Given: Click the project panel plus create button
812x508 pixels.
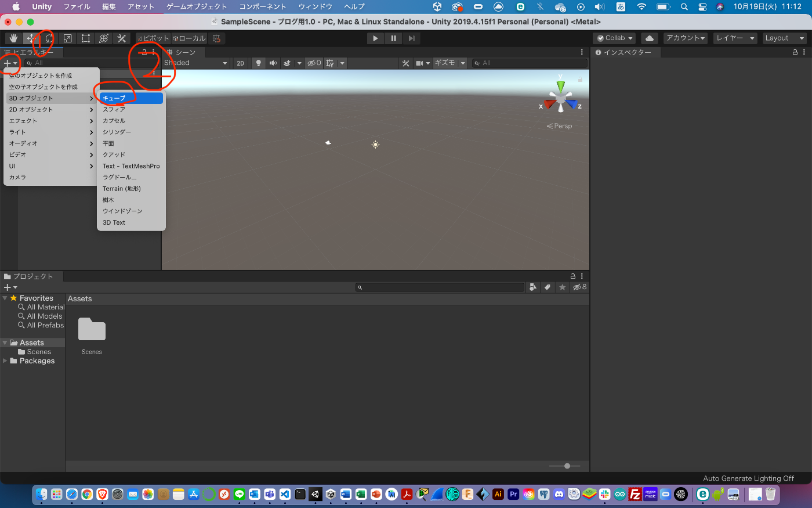Looking at the screenshot, I should pyautogui.click(x=10, y=287).
